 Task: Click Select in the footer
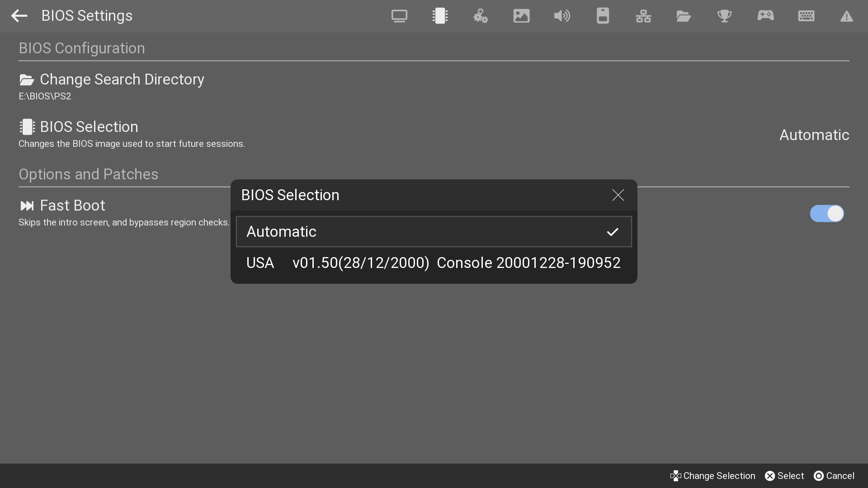(x=784, y=476)
